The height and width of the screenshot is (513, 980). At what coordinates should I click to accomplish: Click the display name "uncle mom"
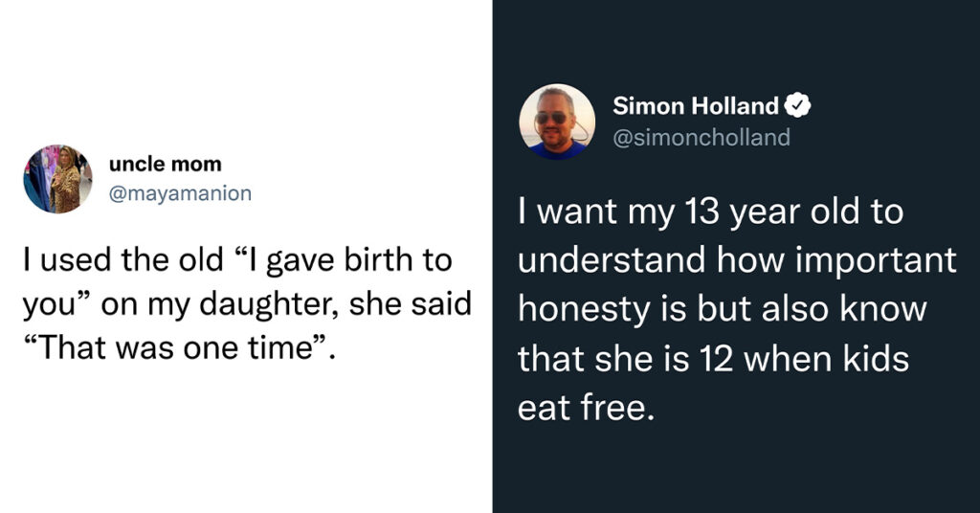pos(165,164)
